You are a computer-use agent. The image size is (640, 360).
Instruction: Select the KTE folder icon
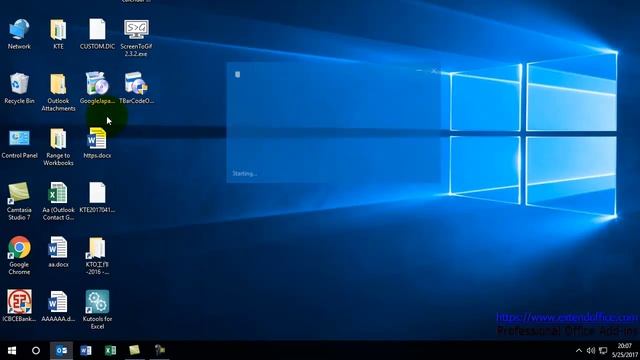[58, 34]
